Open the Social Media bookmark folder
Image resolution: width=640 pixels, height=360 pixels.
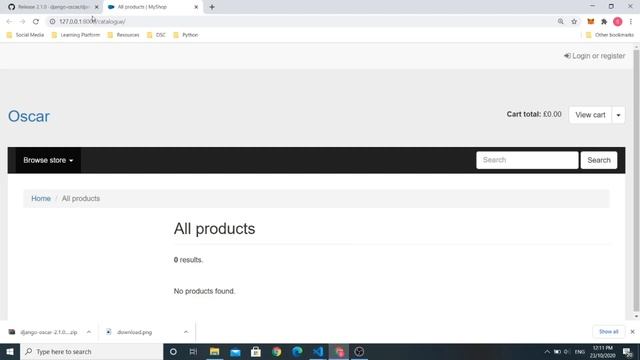(25, 35)
